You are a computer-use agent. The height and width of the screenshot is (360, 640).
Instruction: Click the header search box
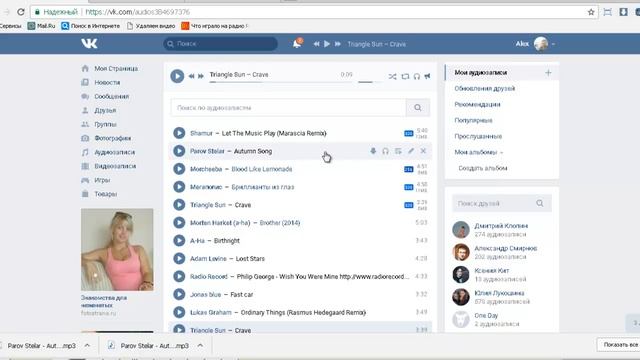(x=220, y=44)
